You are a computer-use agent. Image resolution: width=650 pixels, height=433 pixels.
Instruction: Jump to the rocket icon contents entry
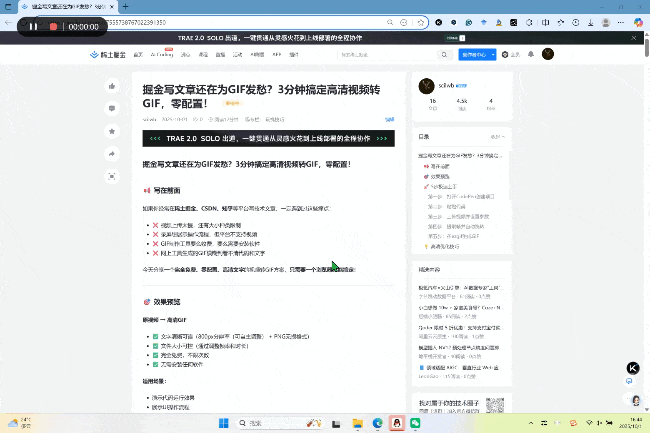tap(440, 186)
